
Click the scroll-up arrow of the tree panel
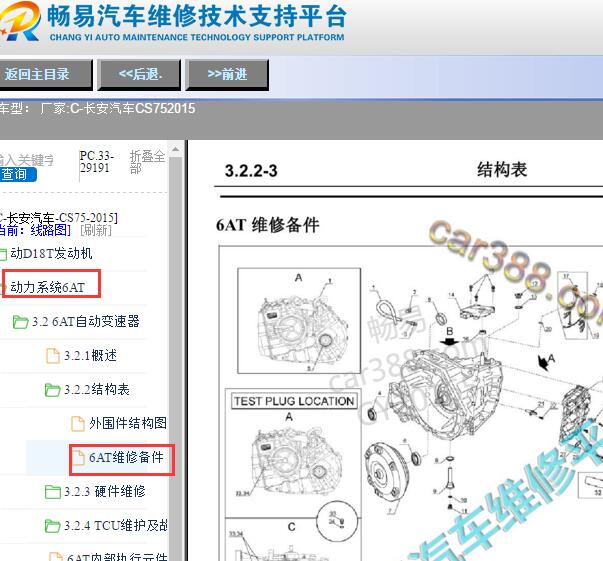176,150
